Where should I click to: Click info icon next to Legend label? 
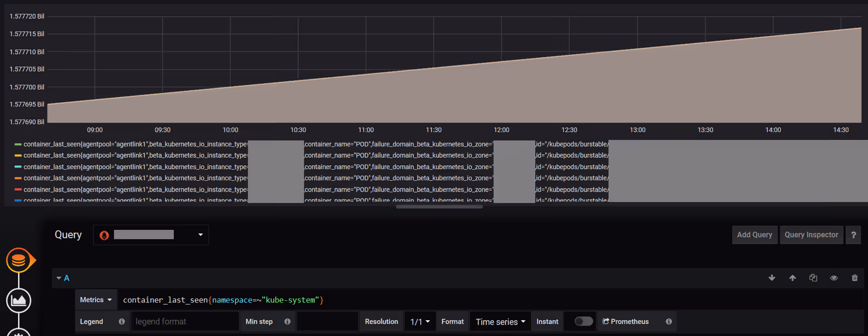[122, 321]
